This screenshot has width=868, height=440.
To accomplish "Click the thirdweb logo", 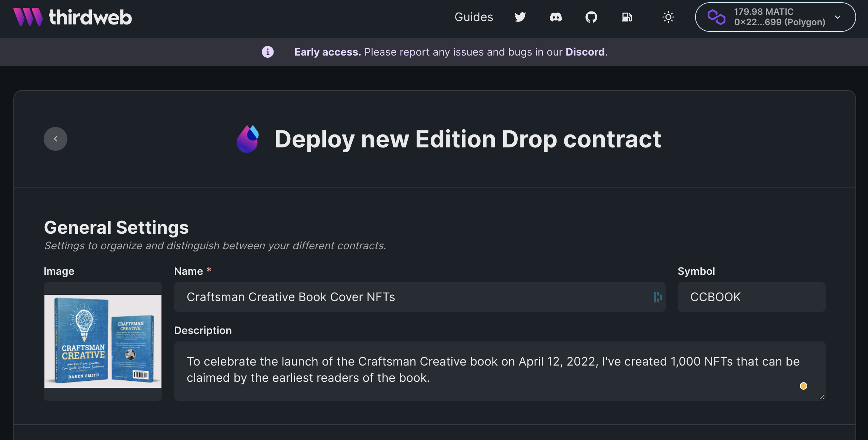I will click(73, 17).
